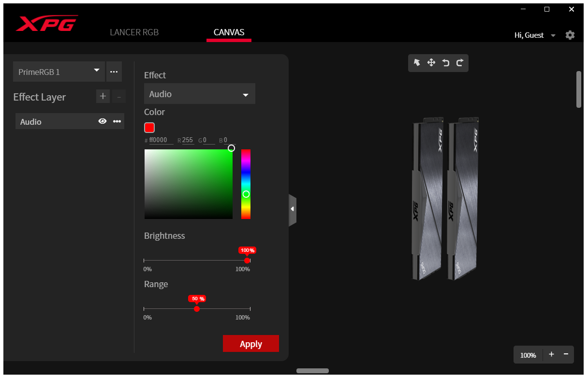The height and width of the screenshot is (379, 588).
Task: Maximize the XPG window
Action: click(x=547, y=9)
